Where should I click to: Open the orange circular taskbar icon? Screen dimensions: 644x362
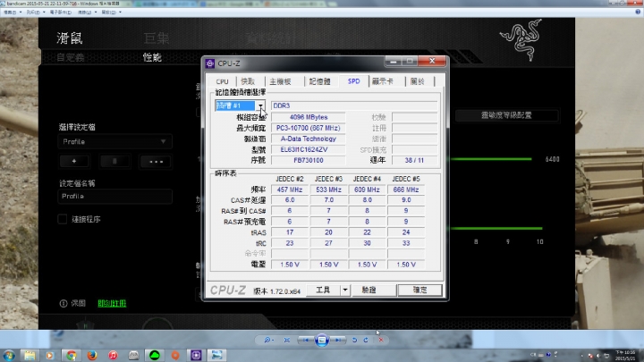[x=175, y=355]
